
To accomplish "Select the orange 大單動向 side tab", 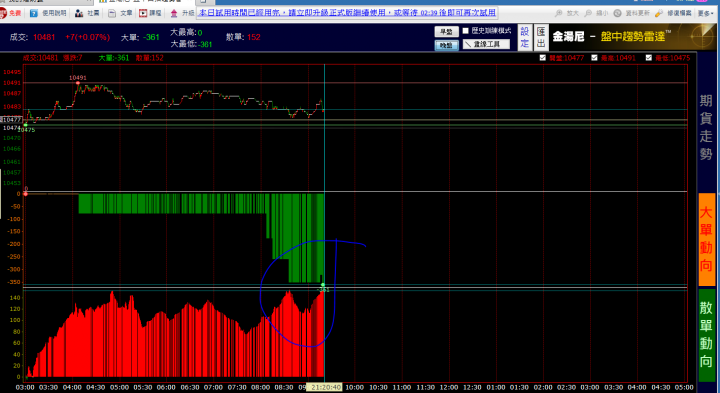I will [707, 239].
